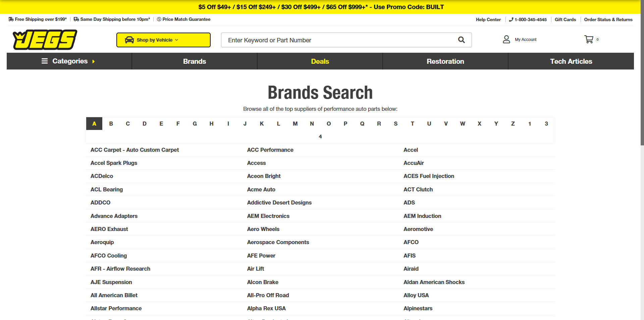Screen dimensions: 644x320
Task: Click the Price Match Guarantee dollar icon
Action: pos(159,19)
